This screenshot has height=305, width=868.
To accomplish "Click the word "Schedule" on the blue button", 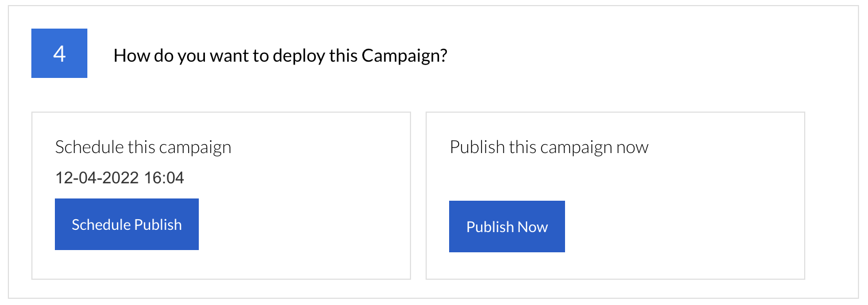I will (x=97, y=224).
